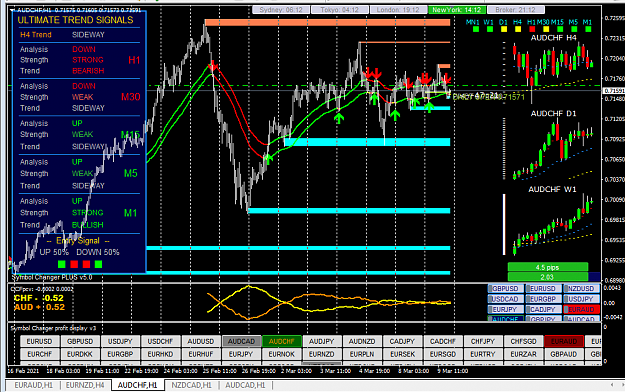Switch to the EURNZD,H4 chart tab

point(85,385)
